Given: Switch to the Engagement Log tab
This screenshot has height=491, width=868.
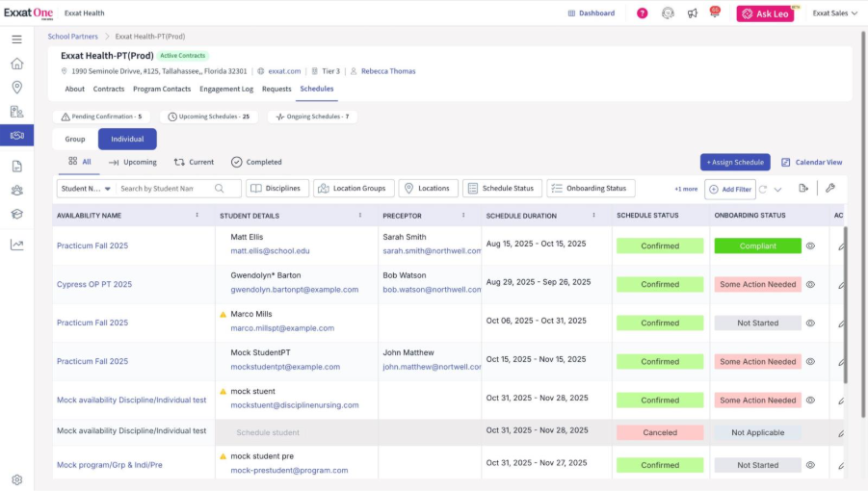Looking at the screenshot, I should 226,90.
